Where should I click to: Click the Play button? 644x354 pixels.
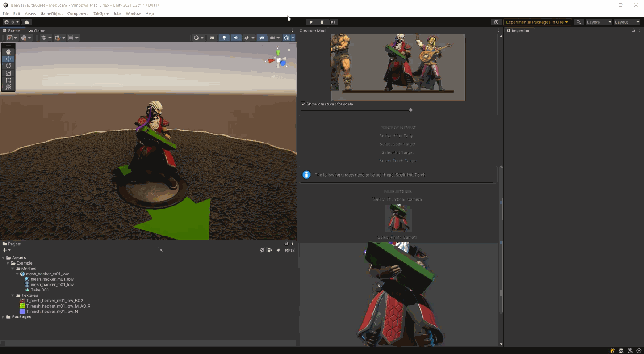tap(311, 22)
